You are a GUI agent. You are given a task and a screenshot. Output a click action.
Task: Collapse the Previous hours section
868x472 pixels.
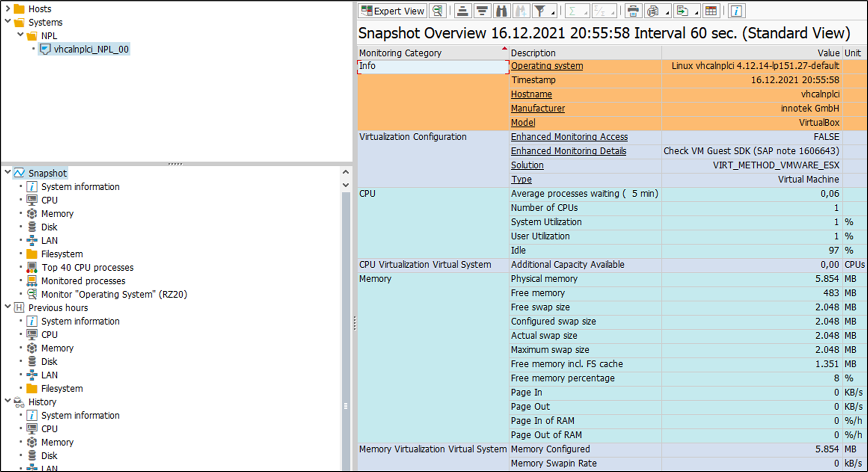[7, 307]
